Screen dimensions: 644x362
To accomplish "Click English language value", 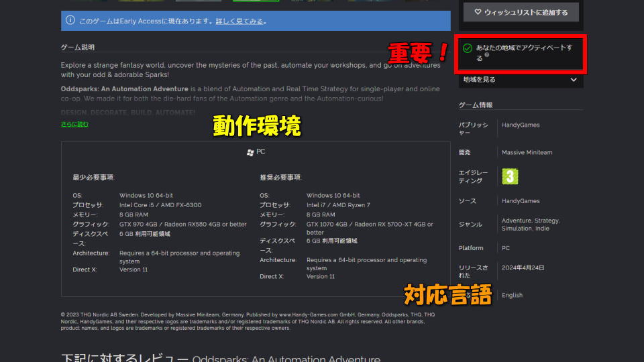I will [x=512, y=295].
